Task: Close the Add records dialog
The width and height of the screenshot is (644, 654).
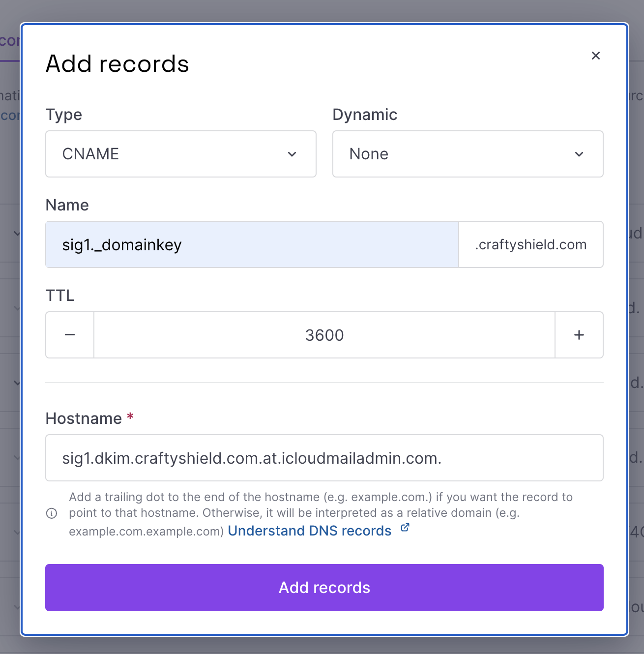Action: 595,56
